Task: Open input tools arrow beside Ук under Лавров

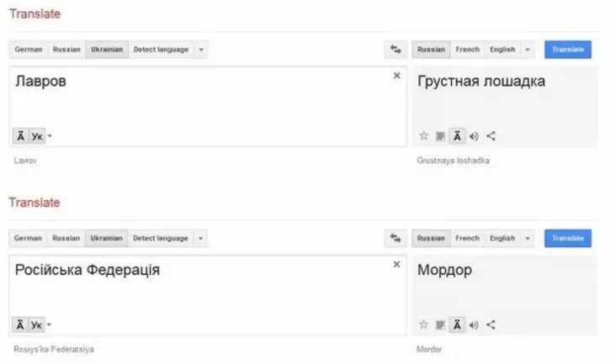Action: (50, 136)
